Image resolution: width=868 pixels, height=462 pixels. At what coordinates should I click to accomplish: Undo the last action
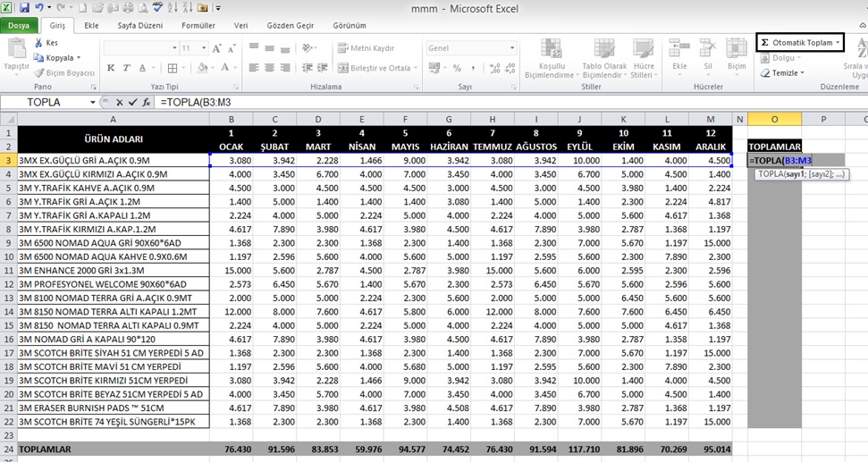tap(38, 8)
